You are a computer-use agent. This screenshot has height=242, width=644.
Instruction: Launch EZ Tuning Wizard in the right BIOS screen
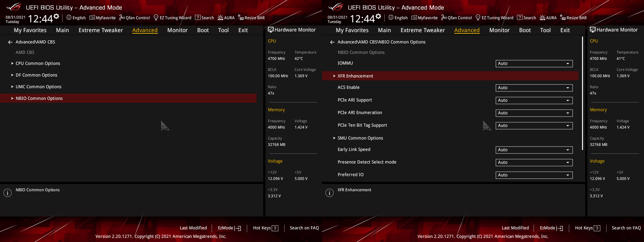tap(494, 18)
